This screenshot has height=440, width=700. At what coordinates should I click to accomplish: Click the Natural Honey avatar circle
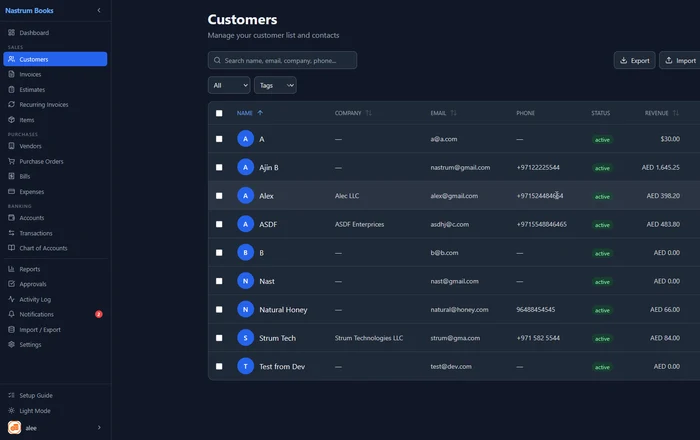tap(246, 309)
